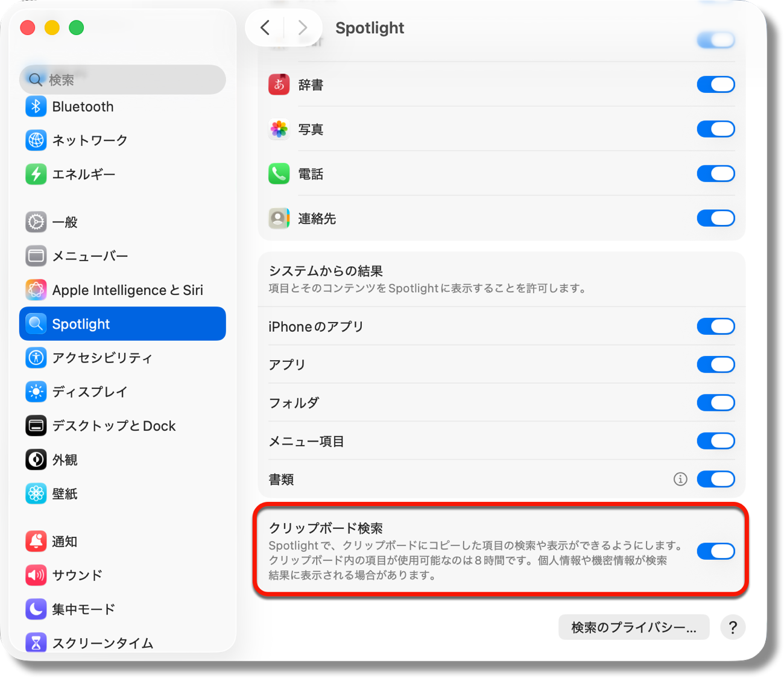Click the アクセシビリティ icon in sidebar
The image size is (784, 678).
point(36,358)
